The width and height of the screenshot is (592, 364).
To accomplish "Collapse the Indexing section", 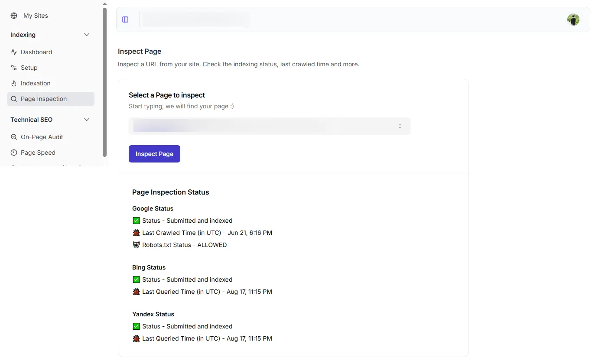I will pos(87,35).
